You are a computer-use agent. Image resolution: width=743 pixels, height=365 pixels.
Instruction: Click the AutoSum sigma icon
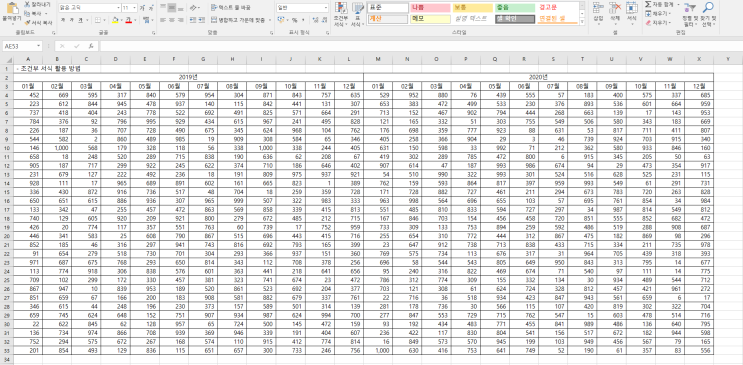(648, 4)
